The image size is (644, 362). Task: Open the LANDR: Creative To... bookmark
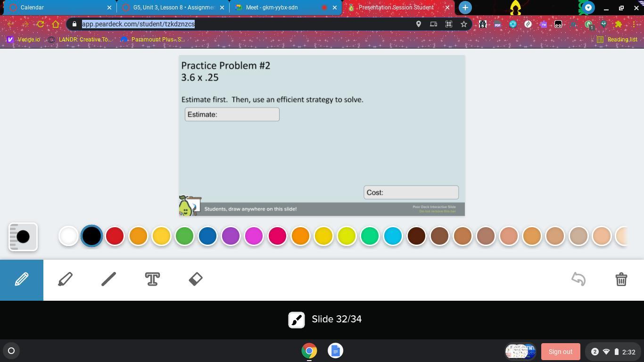pyautogui.click(x=80, y=40)
